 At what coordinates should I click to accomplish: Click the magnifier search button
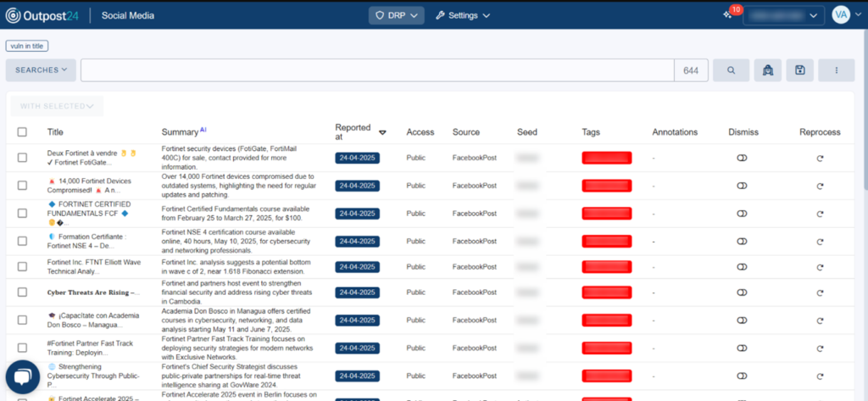tap(731, 70)
